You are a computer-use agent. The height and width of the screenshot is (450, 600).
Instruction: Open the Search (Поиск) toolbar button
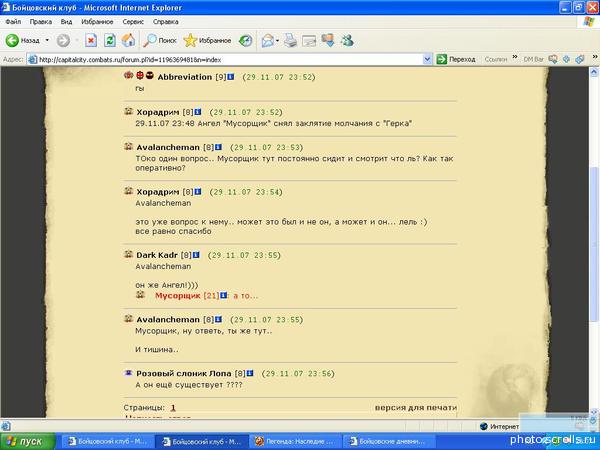pos(160,41)
